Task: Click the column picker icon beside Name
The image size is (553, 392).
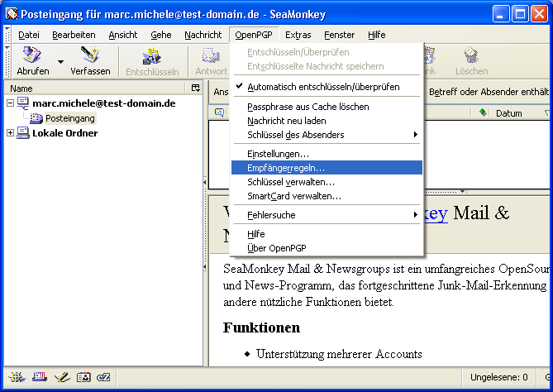Action: tap(195, 88)
